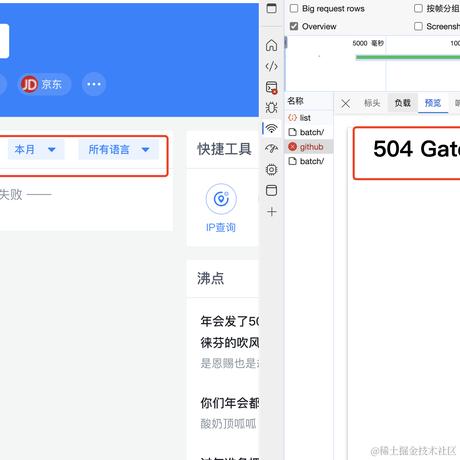
Task: Open the Application window icon panel
Action: (x=271, y=190)
